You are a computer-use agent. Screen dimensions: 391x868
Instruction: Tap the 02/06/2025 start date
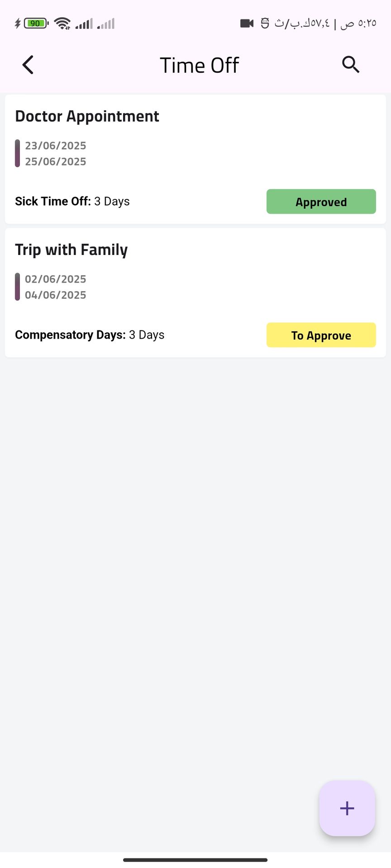coord(56,279)
